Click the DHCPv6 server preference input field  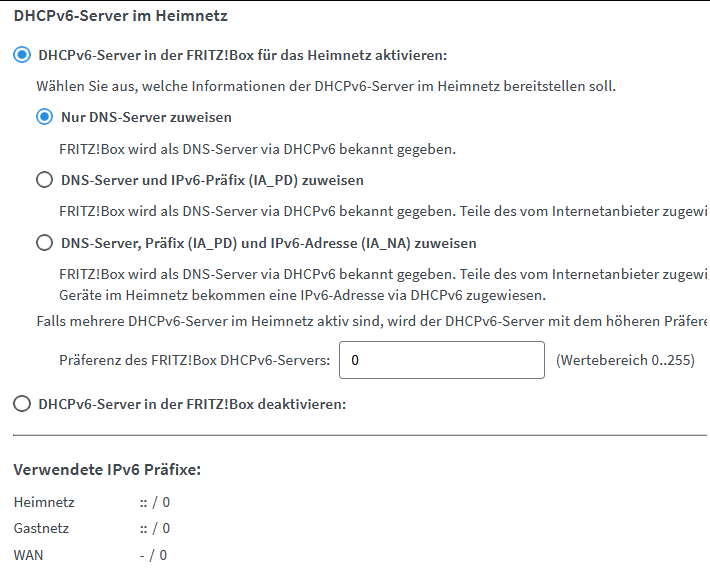[x=441, y=360]
